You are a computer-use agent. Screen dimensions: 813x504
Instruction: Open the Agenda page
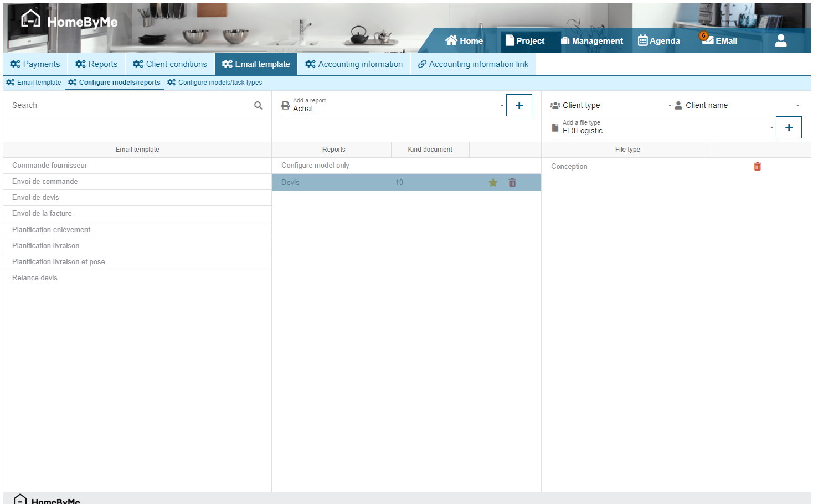(659, 40)
